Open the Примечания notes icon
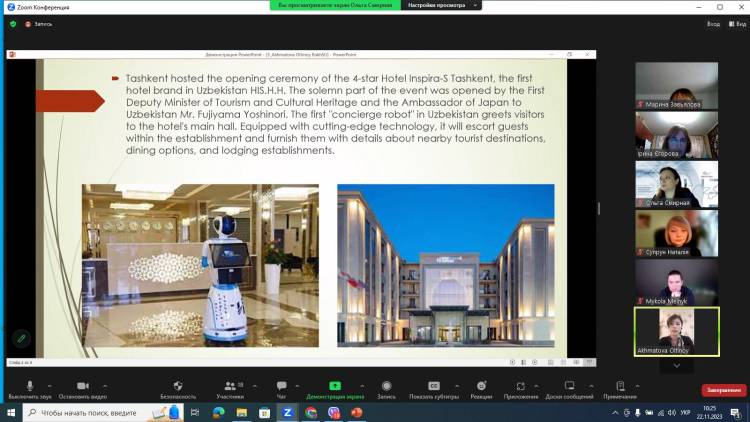The height and width of the screenshot is (422, 750). (x=620, y=386)
